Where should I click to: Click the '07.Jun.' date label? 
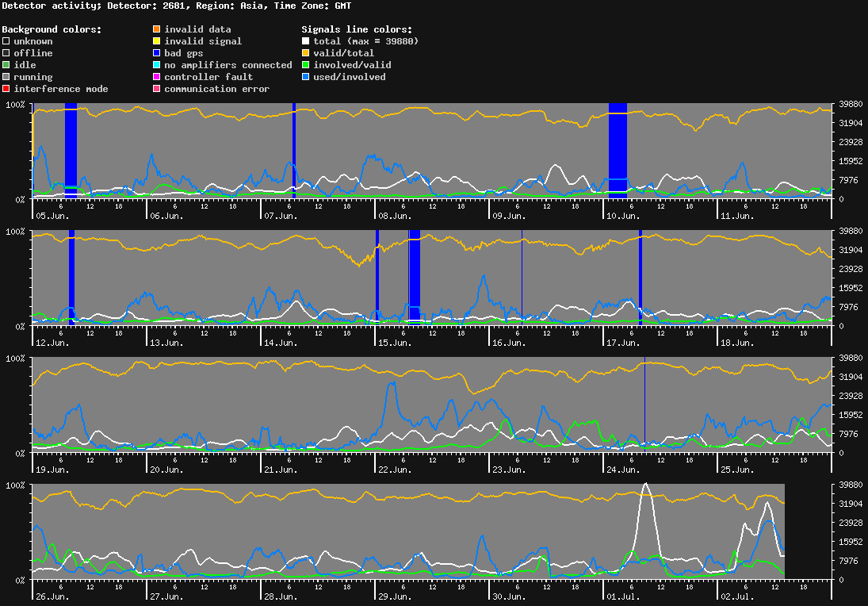pyautogui.click(x=281, y=216)
